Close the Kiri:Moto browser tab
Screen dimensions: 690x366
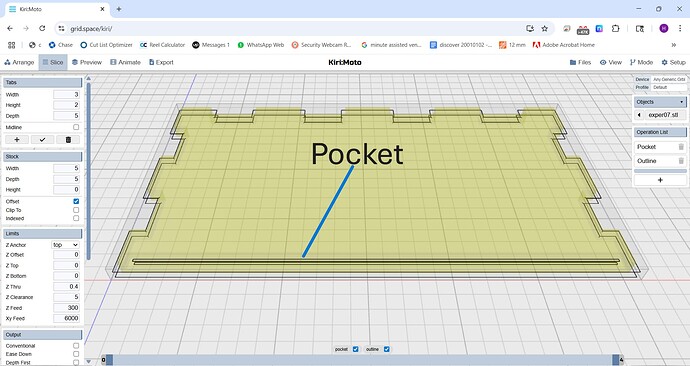point(103,9)
